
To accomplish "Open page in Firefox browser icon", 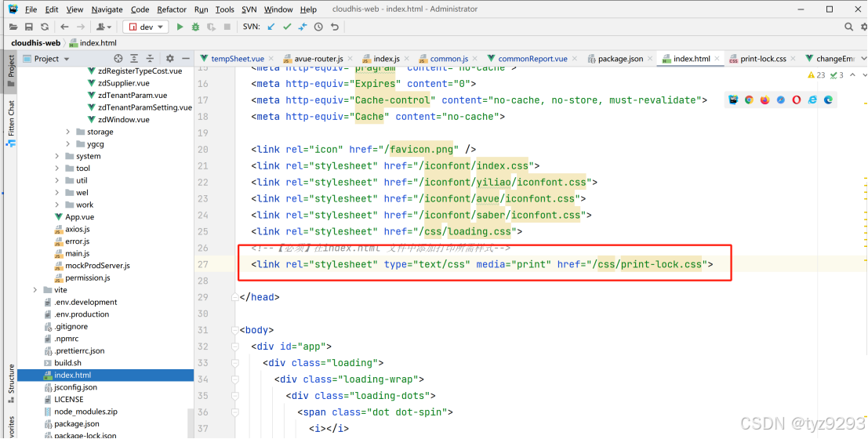I will [x=764, y=100].
